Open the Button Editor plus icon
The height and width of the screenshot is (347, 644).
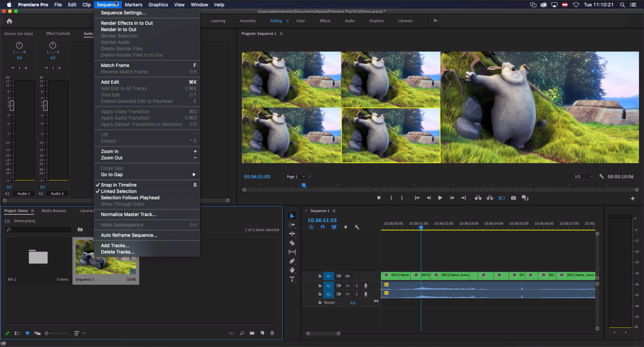tap(633, 198)
